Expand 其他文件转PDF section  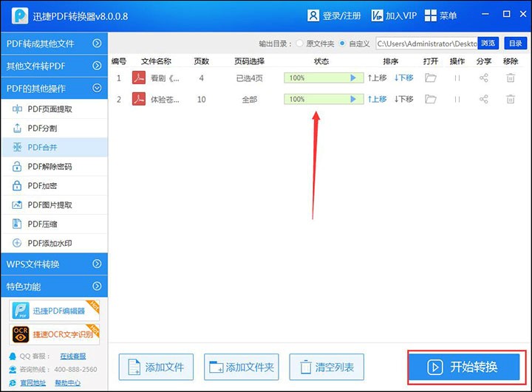[x=54, y=66]
